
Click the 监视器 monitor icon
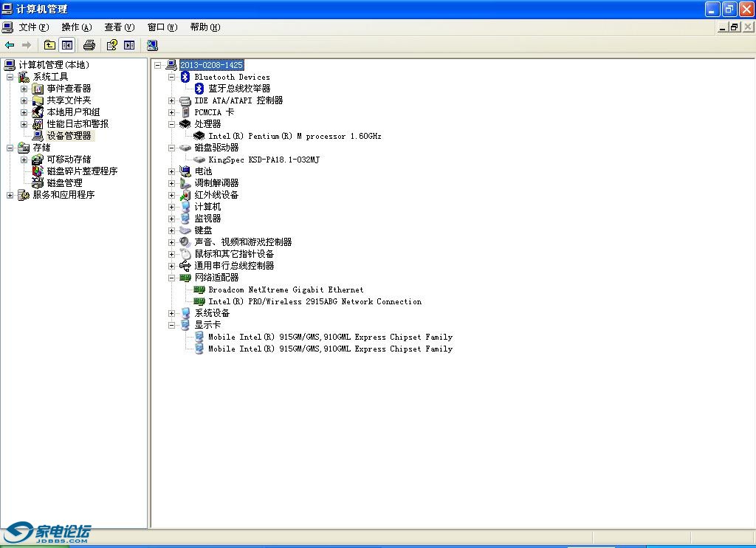[185, 219]
